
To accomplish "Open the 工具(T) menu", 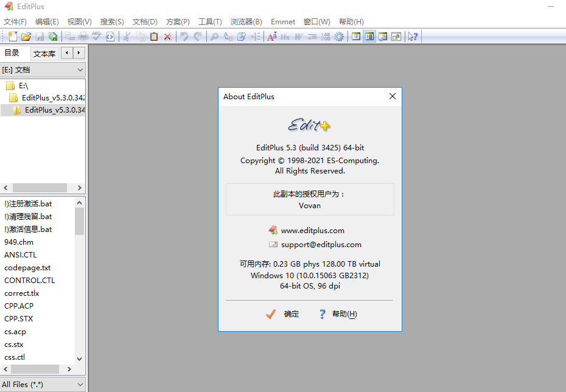I will pos(209,21).
